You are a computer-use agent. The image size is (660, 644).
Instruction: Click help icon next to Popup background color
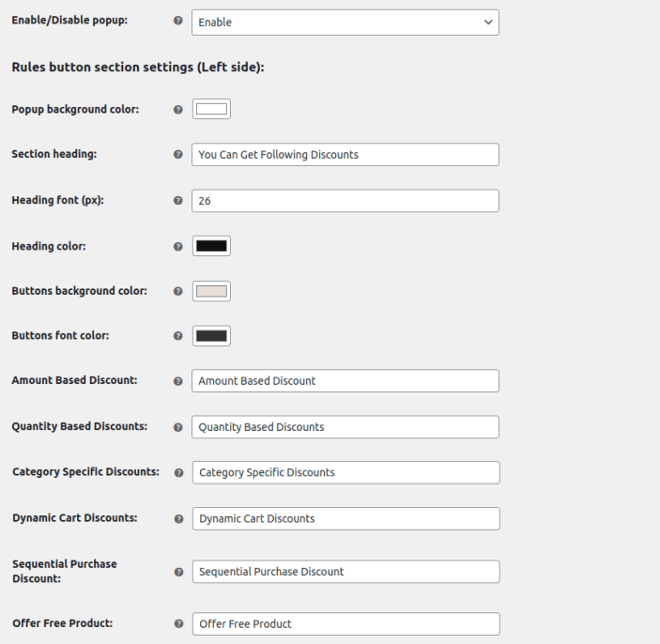(x=178, y=110)
